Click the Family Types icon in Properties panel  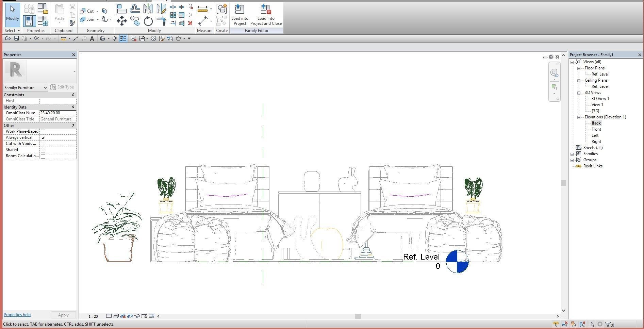[x=42, y=21]
